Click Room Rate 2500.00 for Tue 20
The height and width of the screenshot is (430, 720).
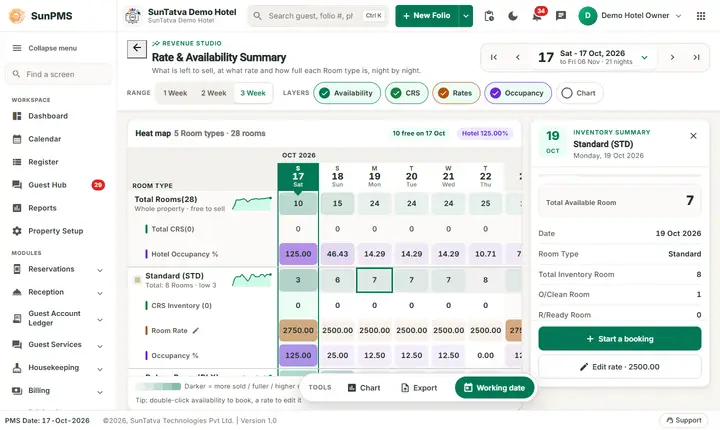[x=411, y=330]
